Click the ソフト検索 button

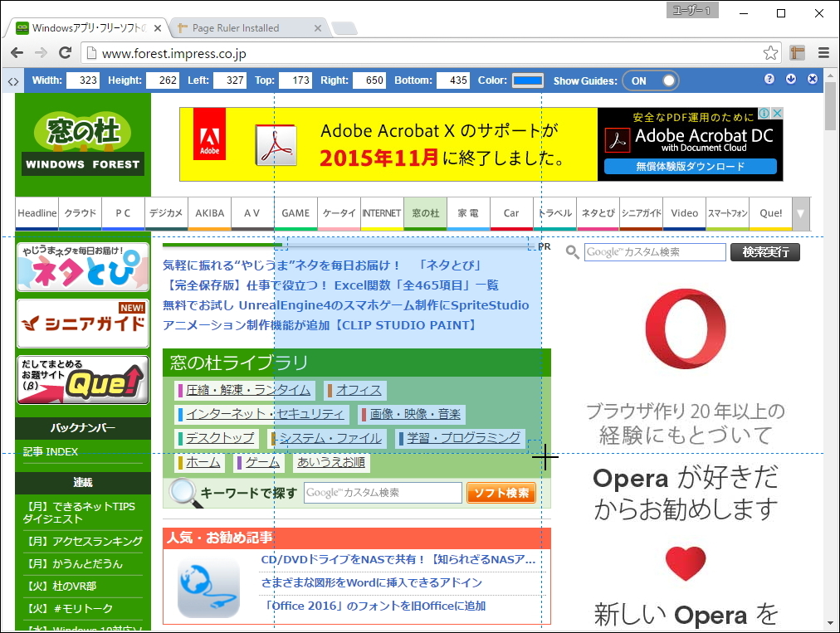[x=502, y=492]
